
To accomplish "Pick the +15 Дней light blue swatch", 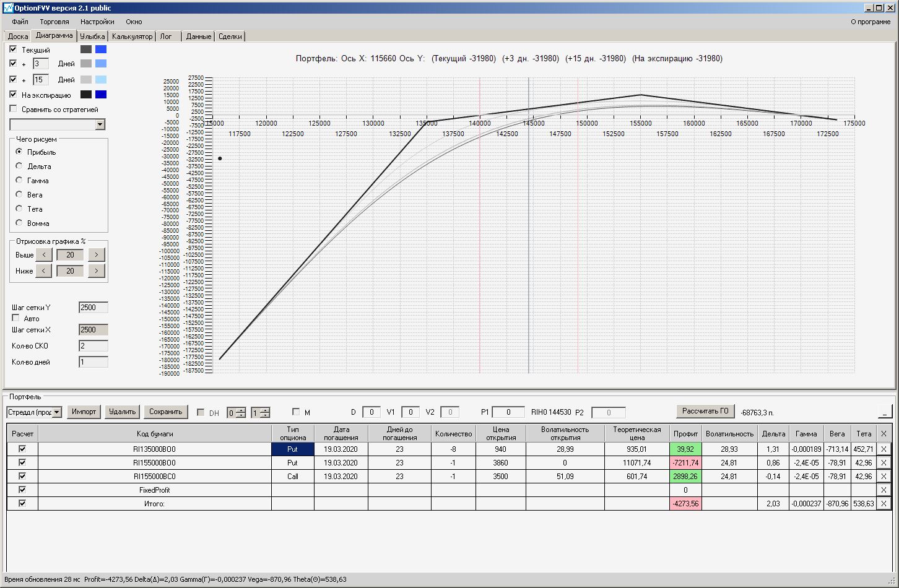I will [x=101, y=80].
